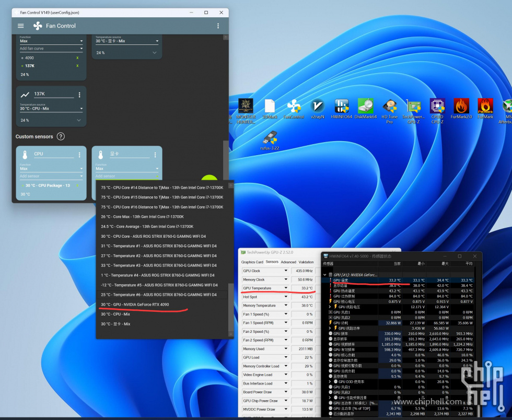Open the Fan Control three-dot options menu

(x=218, y=26)
